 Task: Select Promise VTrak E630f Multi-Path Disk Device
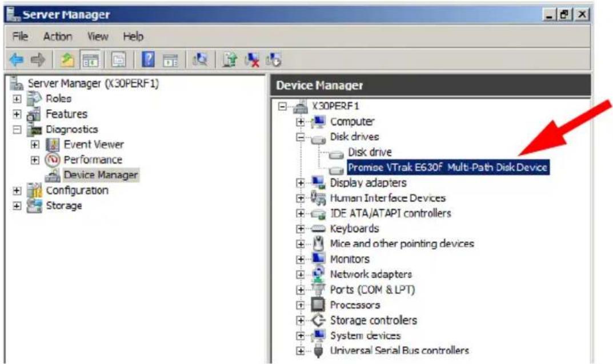[448, 167]
